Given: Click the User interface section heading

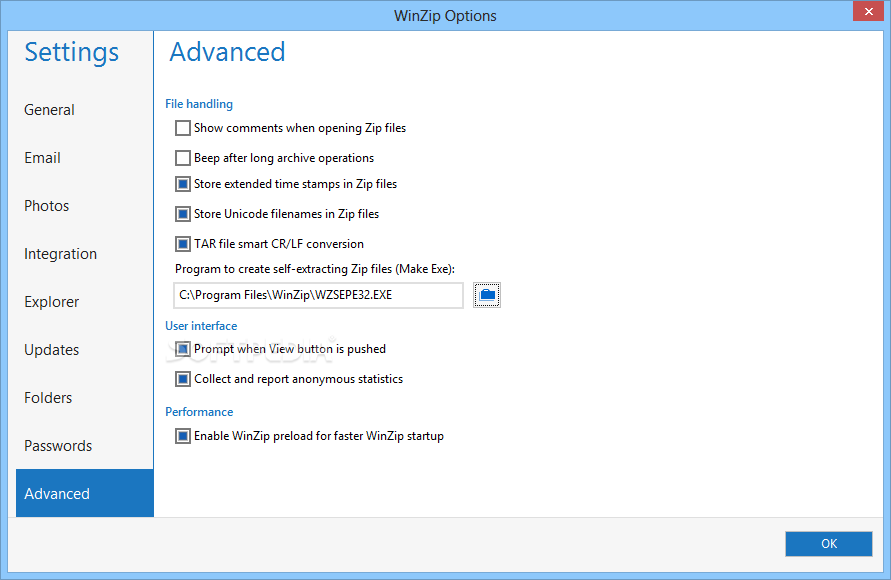Looking at the screenshot, I should point(201,326).
